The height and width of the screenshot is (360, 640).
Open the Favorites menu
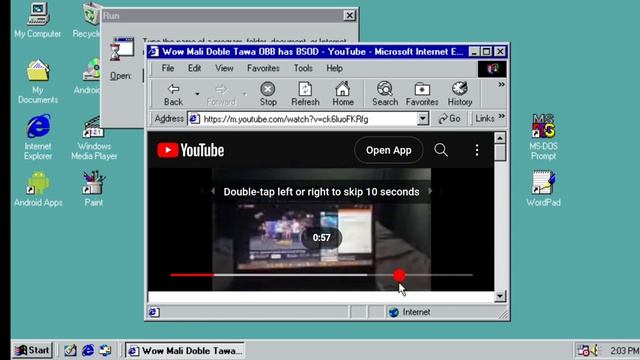coord(263,68)
